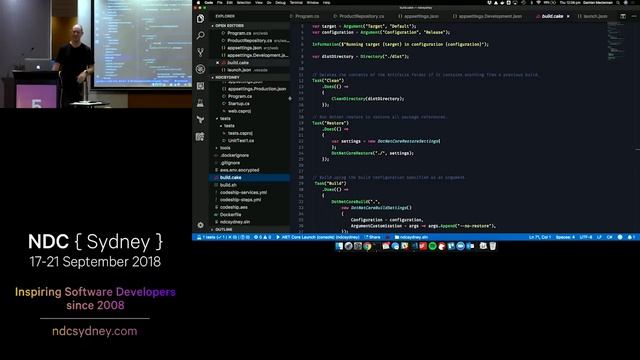Open Startup.cs in the explorer
Screen dimensions: 640x360
(240, 104)
